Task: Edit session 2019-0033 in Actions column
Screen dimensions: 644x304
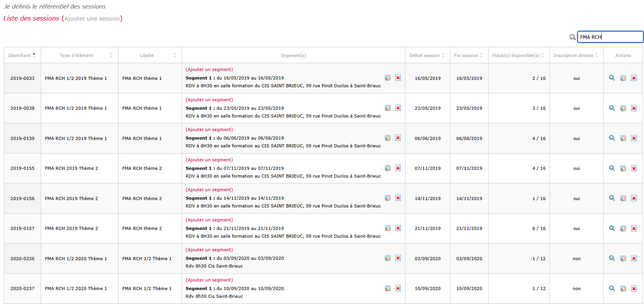Action: tap(623, 78)
